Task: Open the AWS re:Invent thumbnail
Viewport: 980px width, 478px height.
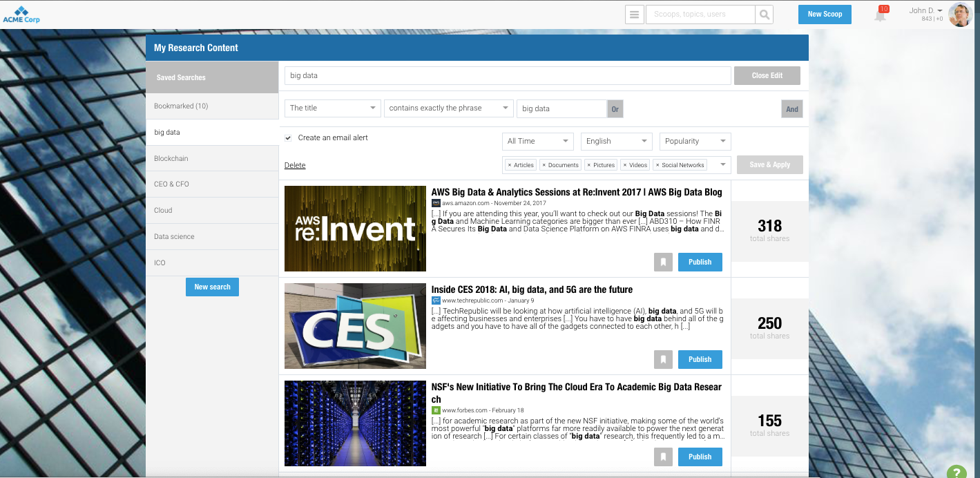Action: 355,229
